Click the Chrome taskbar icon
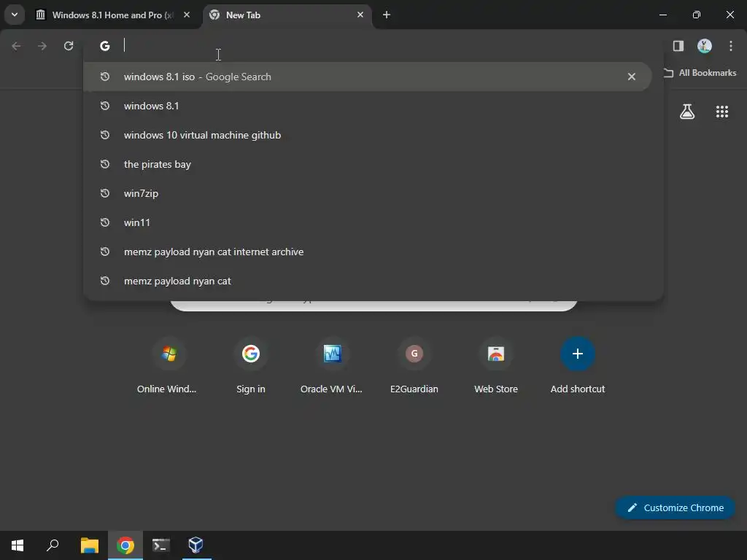Screen dimensions: 747x560 point(125,545)
